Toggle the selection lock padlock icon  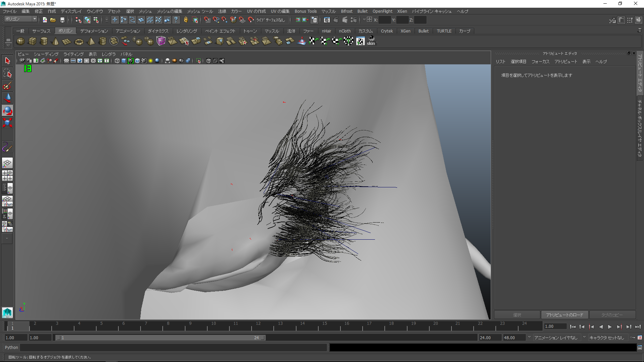(x=185, y=20)
